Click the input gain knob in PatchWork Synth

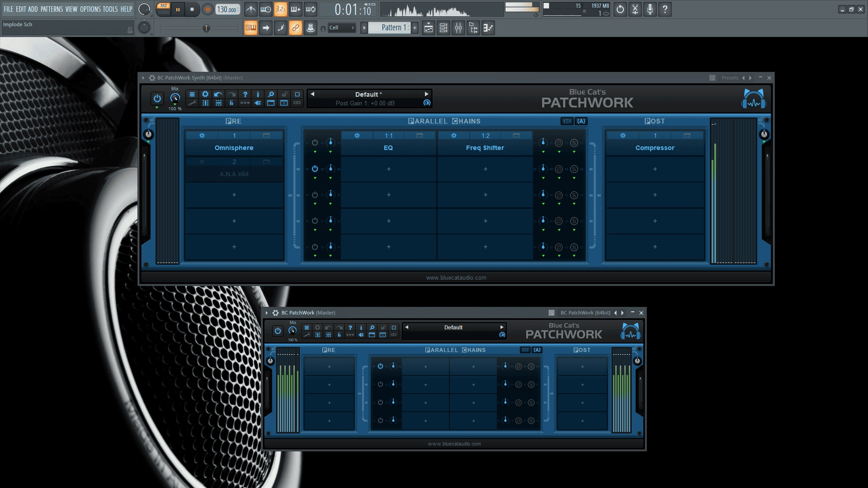148,134
